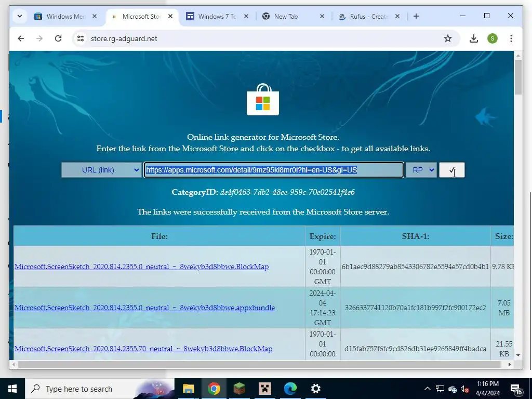Close the Rufus tab
This screenshot has height=399, width=532.
397,16
